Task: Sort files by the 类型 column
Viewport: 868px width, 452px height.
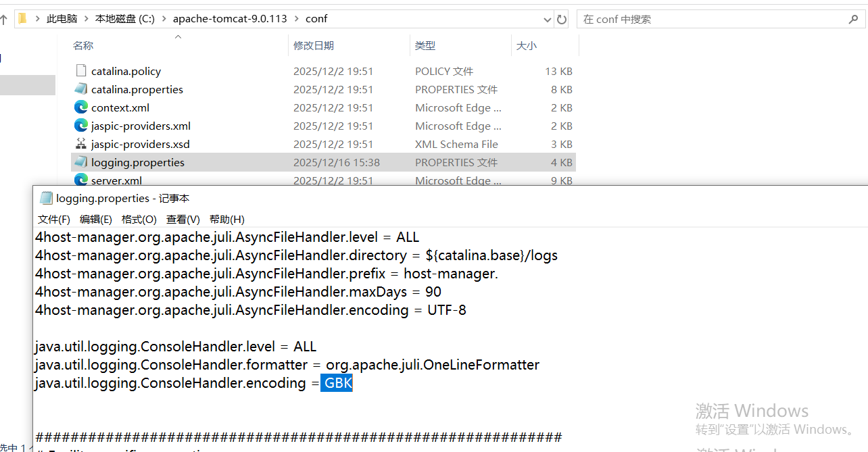Action: [425, 46]
